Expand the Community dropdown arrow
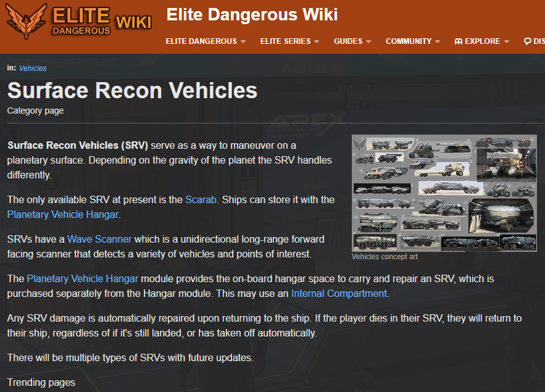This screenshot has height=392, width=545. 438,41
